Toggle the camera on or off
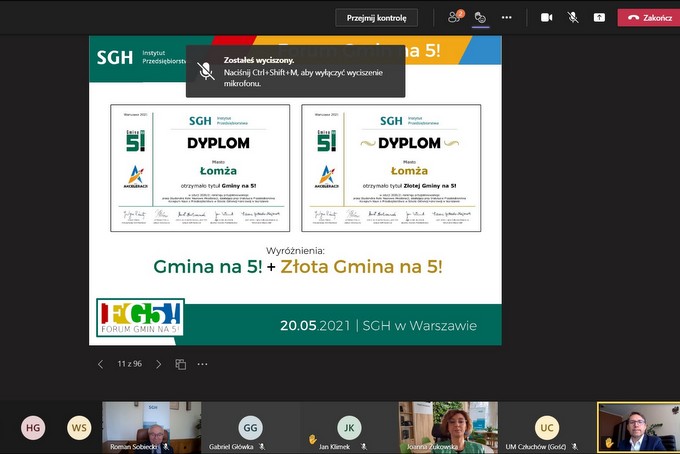The height and width of the screenshot is (454, 680). (546, 17)
